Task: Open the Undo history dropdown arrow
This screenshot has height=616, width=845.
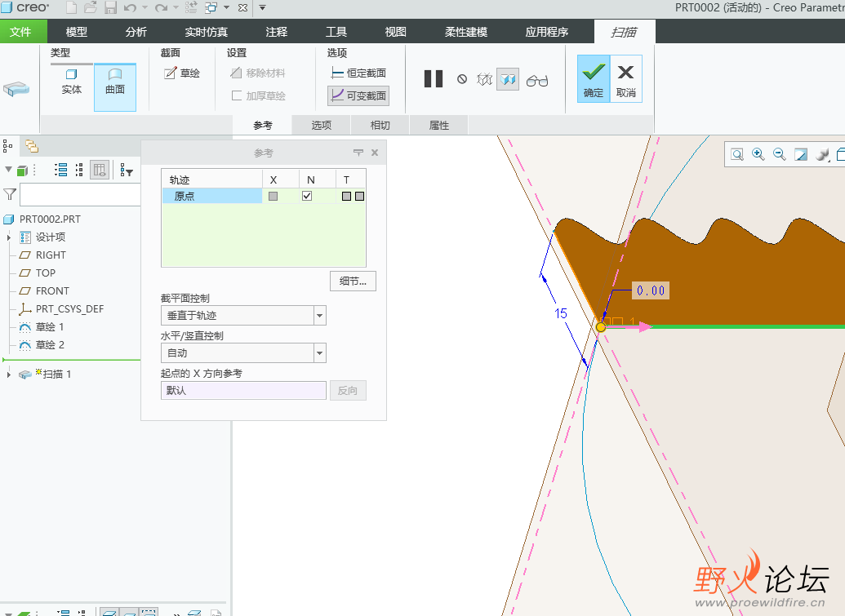Action: click(x=145, y=7)
